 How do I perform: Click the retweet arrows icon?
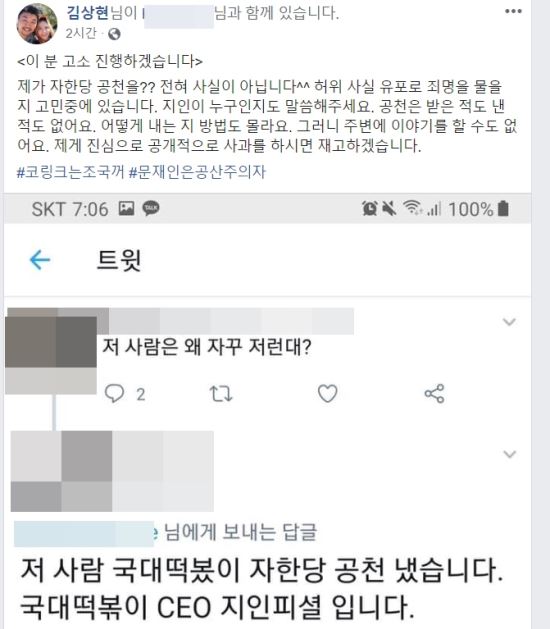click(221, 394)
